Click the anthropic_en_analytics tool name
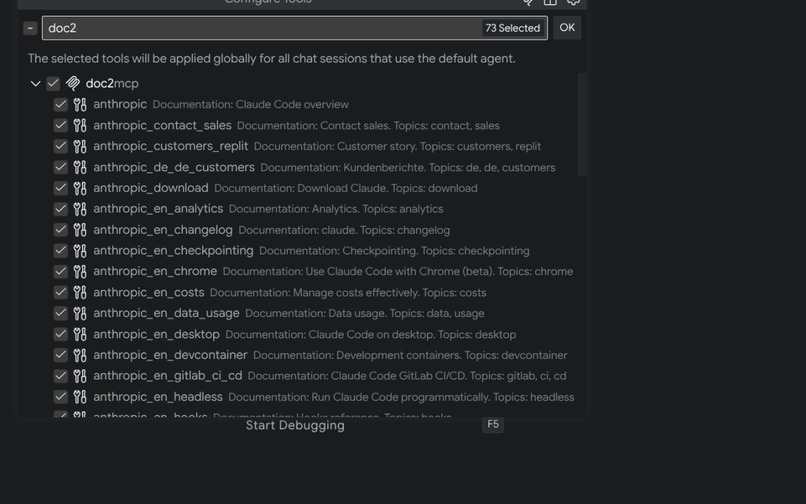 pyautogui.click(x=158, y=209)
